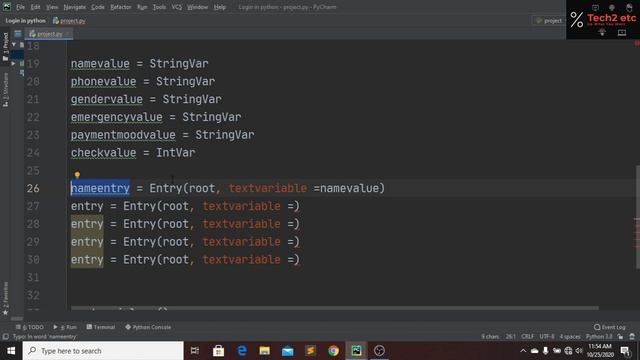Click paymentmoodvalue variable on line 23
The image size is (640, 360).
pyautogui.click(x=123, y=135)
